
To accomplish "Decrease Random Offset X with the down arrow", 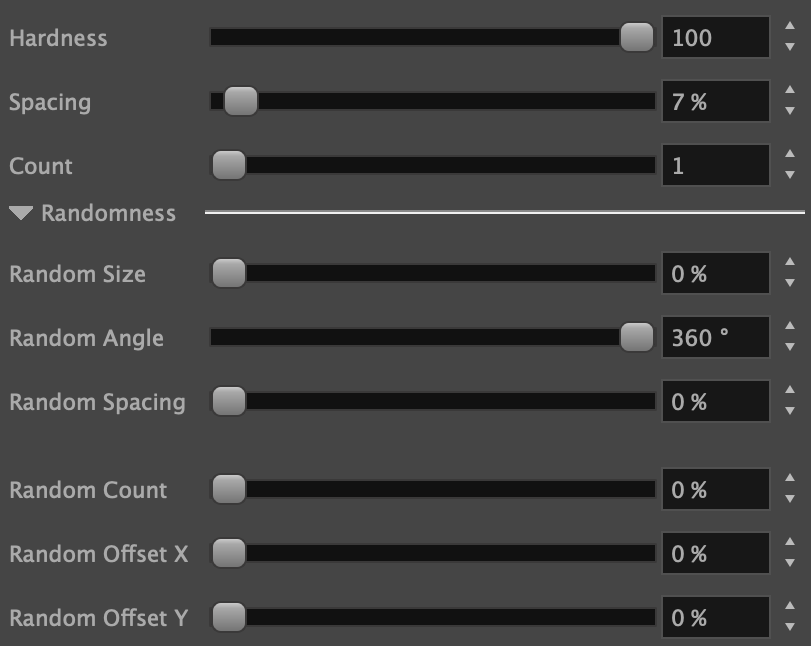I will point(790,564).
